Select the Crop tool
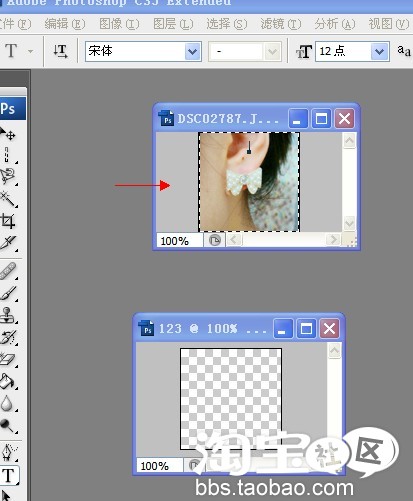 [7, 220]
